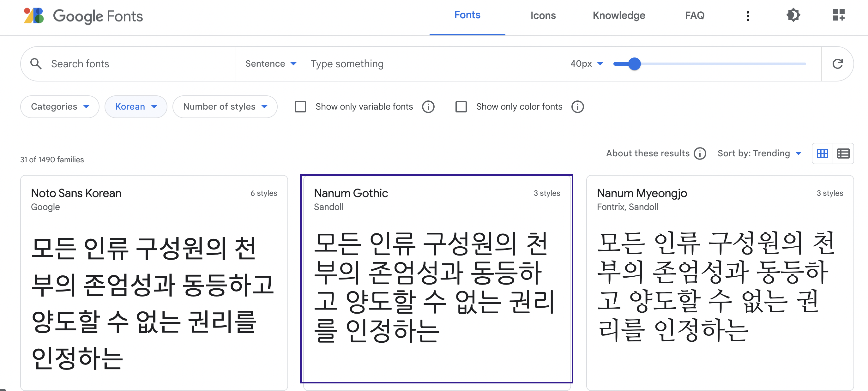The width and height of the screenshot is (868, 391).
Task: Open the Korean language dropdown
Action: click(136, 107)
